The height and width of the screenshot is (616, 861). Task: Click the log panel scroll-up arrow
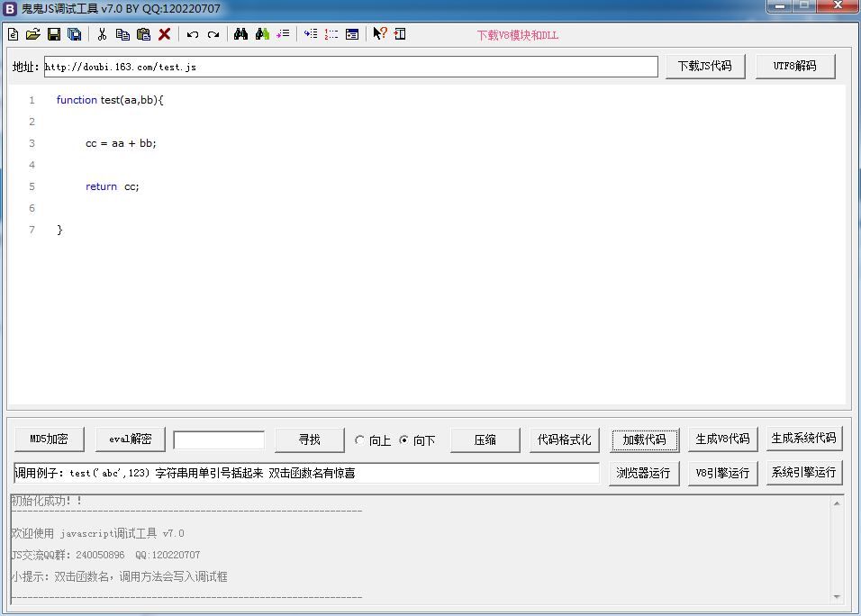[x=837, y=503]
